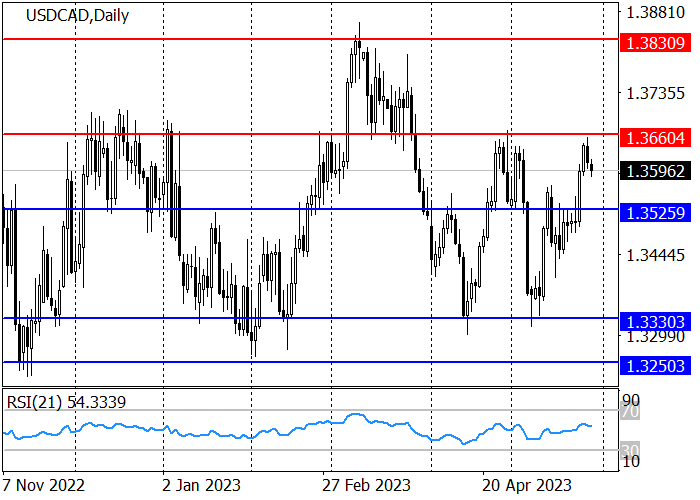
Task: Click the 1.37355 price axis value
Action: (x=655, y=94)
